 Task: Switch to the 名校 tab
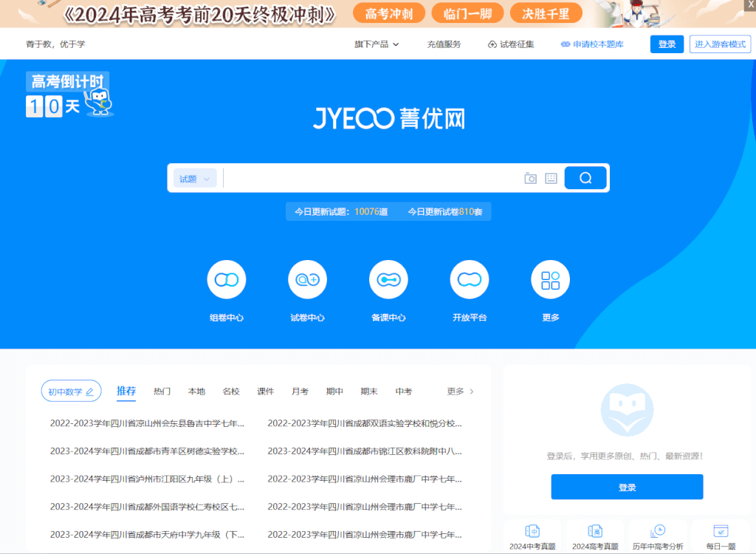click(231, 391)
